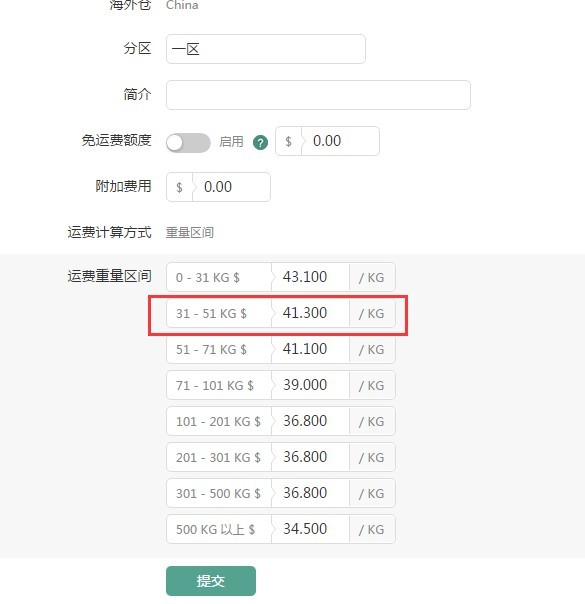Viewport: 585px width, 604px height.
Task: Click the 分区 zone name field
Action: point(266,49)
